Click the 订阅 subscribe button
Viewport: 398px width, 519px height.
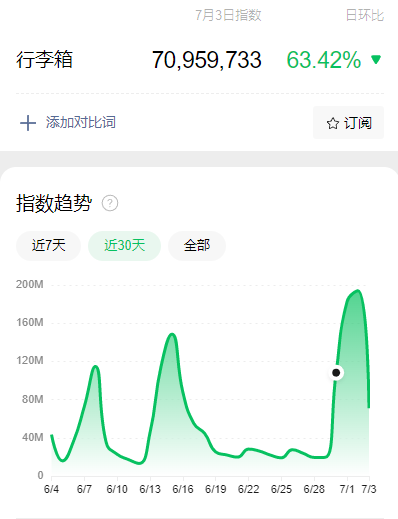(x=348, y=123)
